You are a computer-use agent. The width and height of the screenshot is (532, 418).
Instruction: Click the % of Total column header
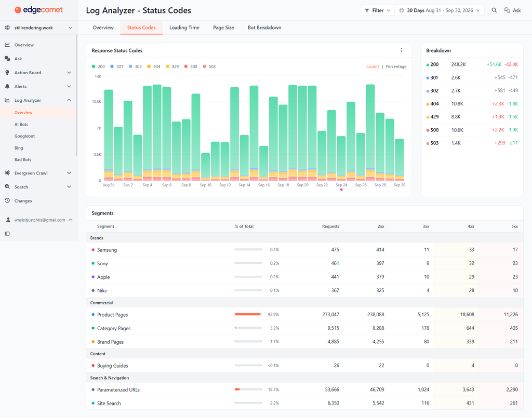coord(244,226)
